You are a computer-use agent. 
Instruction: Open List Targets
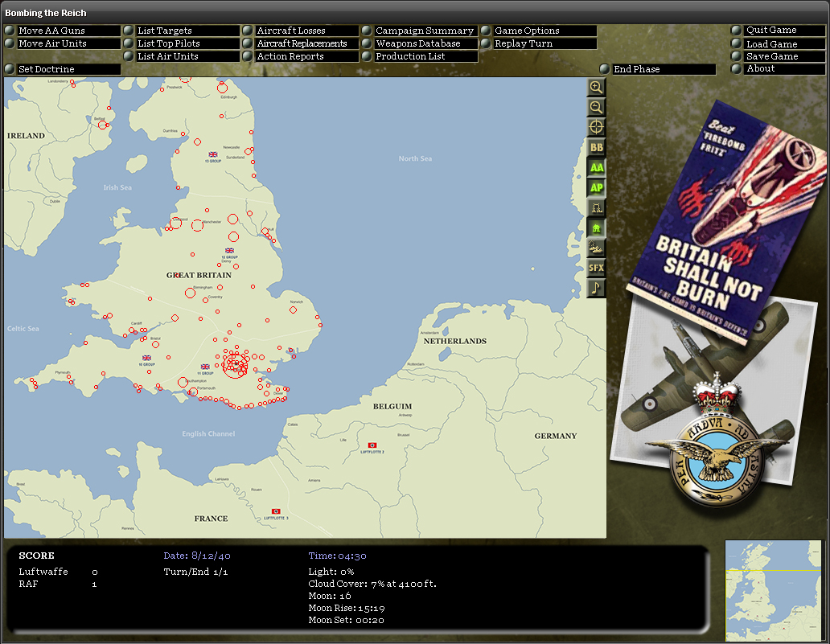tap(182, 31)
